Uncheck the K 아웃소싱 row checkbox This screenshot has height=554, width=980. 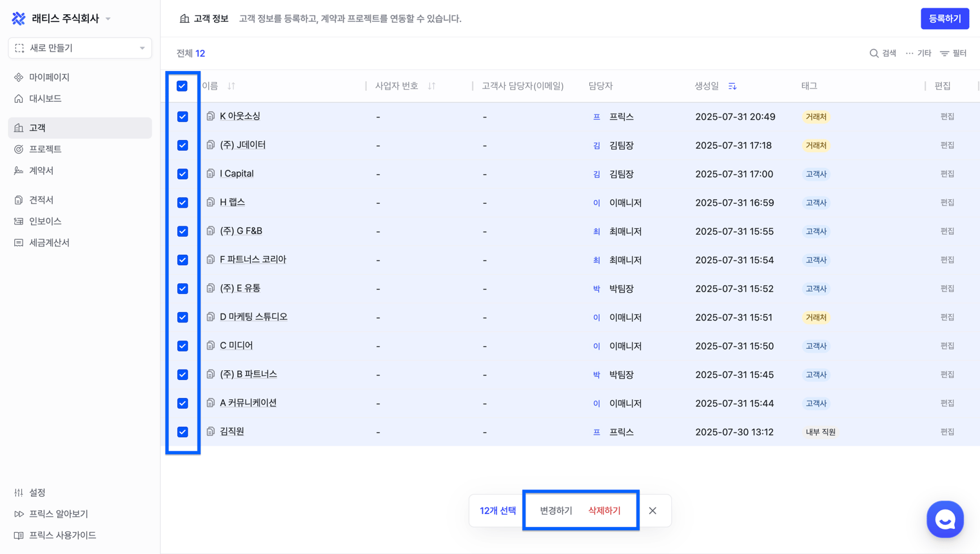[x=182, y=117]
